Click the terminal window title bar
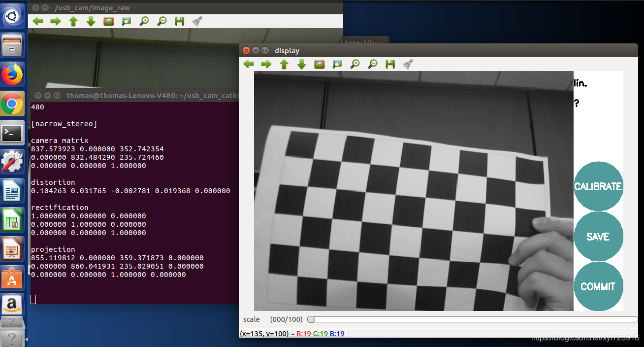644x347 pixels. [x=133, y=95]
